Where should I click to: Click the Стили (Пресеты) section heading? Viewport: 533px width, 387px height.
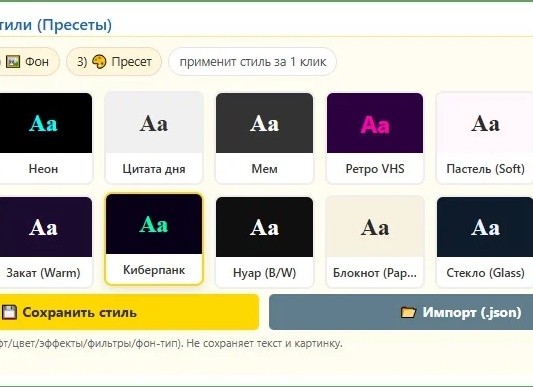(56, 25)
